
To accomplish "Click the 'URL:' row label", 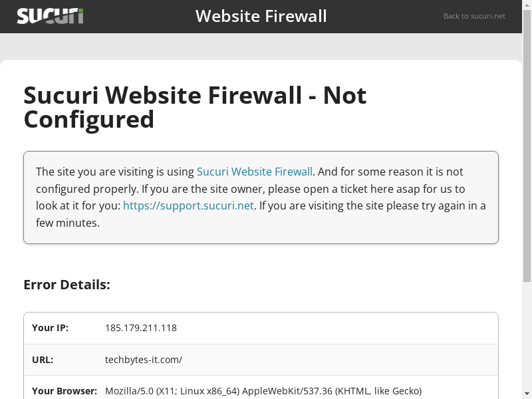I will click(x=43, y=360).
